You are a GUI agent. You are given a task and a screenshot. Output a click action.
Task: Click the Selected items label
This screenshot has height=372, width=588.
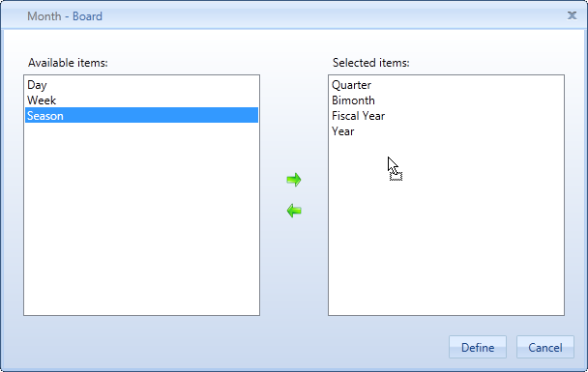370,63
